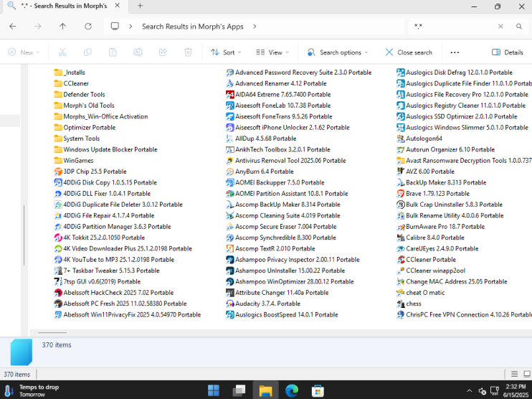Select the 3DP Chip 25.5 Portable icon

click(x=58, y=172)
